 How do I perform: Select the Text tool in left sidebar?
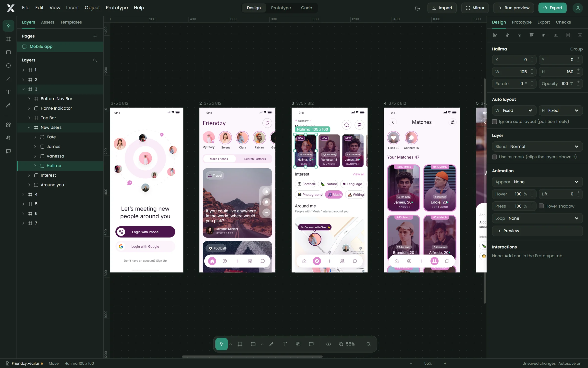[8, 92]
